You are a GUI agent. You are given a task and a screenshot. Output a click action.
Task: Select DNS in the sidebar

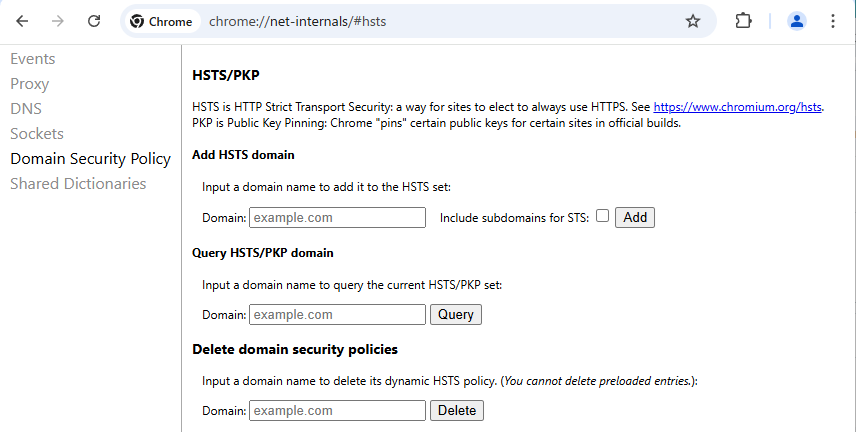(26, 109)
